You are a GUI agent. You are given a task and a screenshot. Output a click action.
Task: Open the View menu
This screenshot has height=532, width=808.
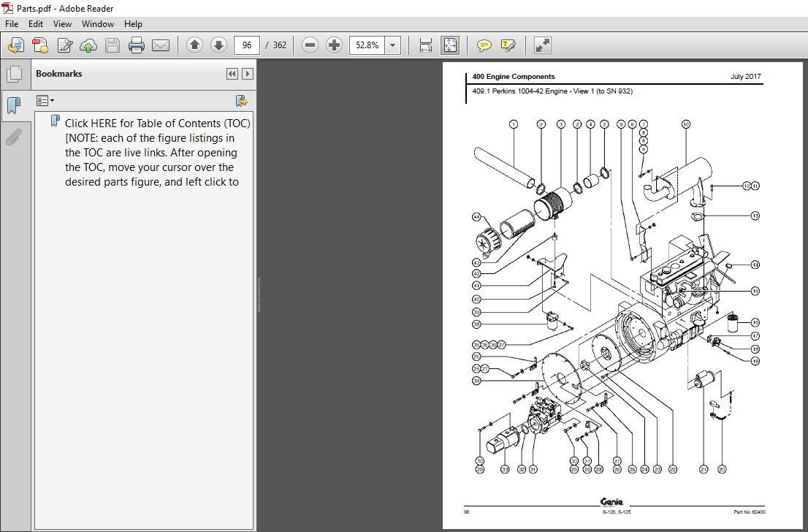click(x=62, y=23)
